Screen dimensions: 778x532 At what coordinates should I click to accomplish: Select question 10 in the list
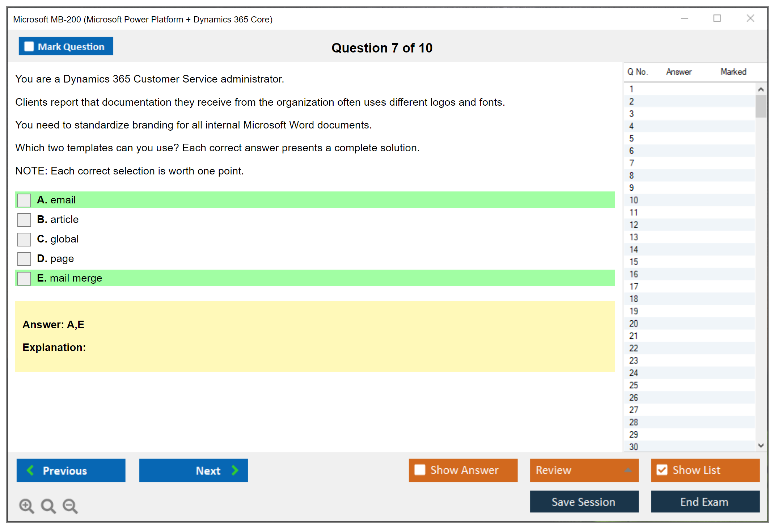(x=634, y=200)
